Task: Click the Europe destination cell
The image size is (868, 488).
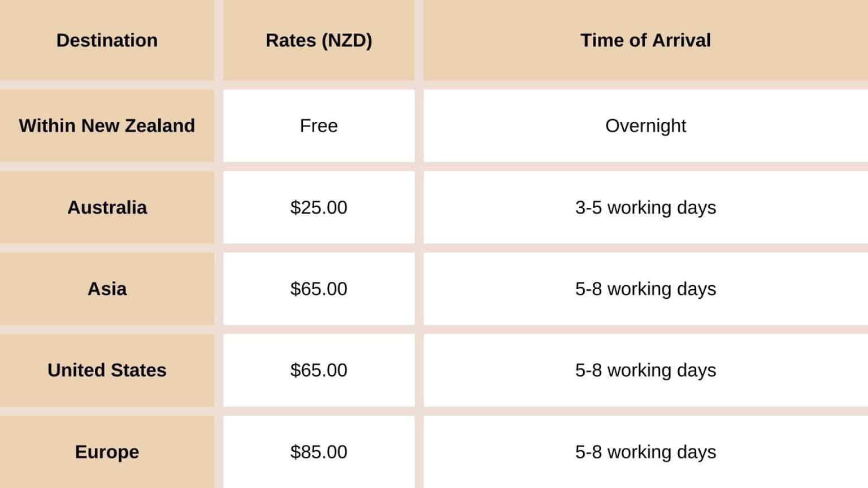Action: tap(107, 452)
